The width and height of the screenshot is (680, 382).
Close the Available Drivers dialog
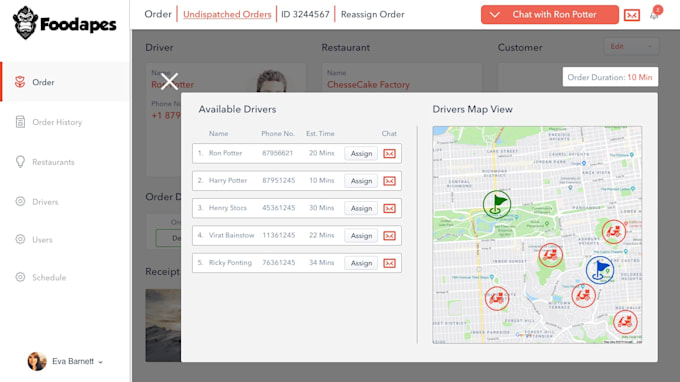(x=169, y=81)
